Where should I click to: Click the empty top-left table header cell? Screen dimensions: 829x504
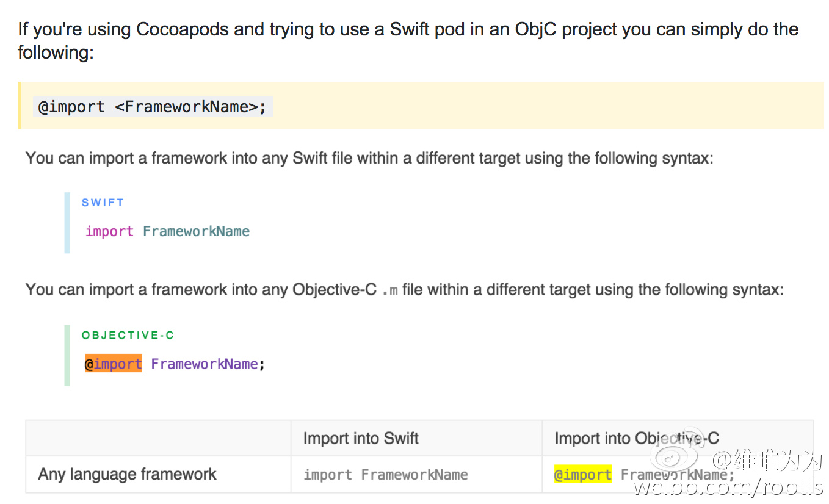[x=157, y=438]
